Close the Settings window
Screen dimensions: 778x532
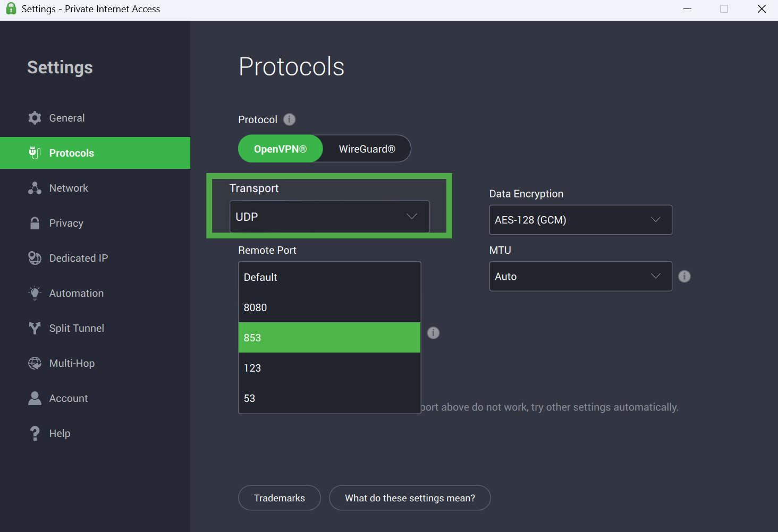click(762, 9)
